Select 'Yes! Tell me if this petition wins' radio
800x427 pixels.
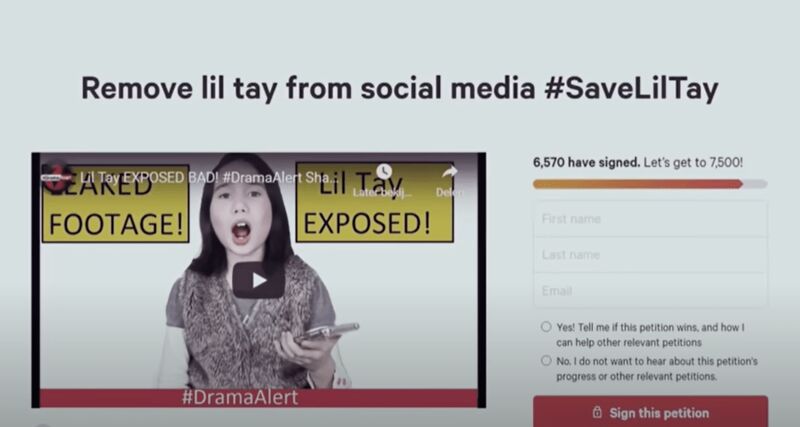(x=546, y=326)
